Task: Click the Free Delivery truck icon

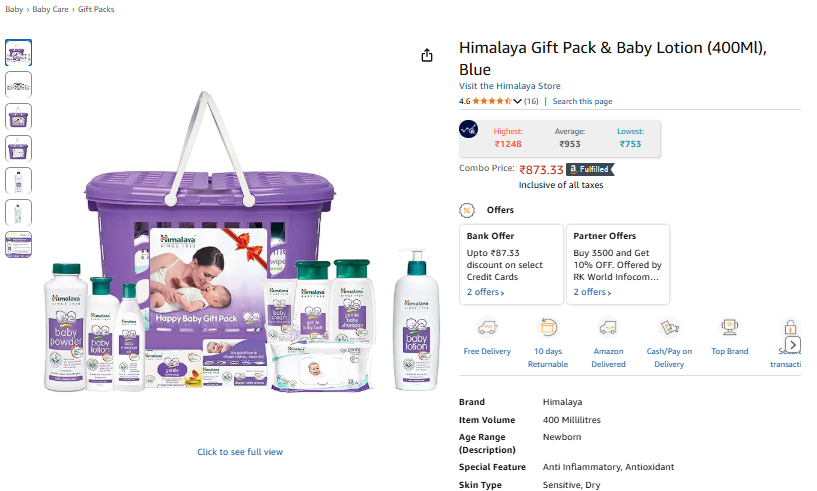Action: 487,328
